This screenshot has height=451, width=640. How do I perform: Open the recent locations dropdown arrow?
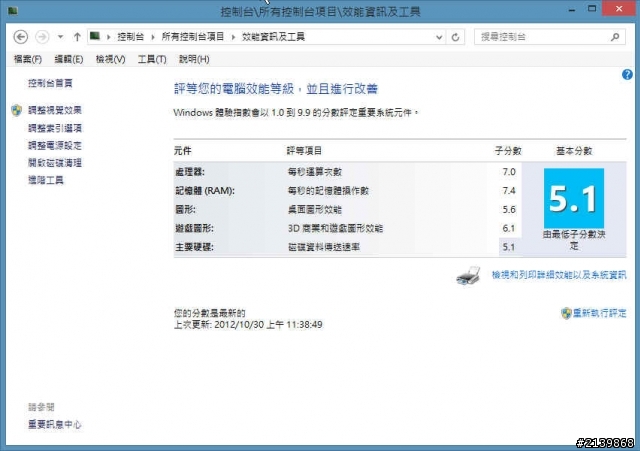pyautogui.click(x=60, y=37)
